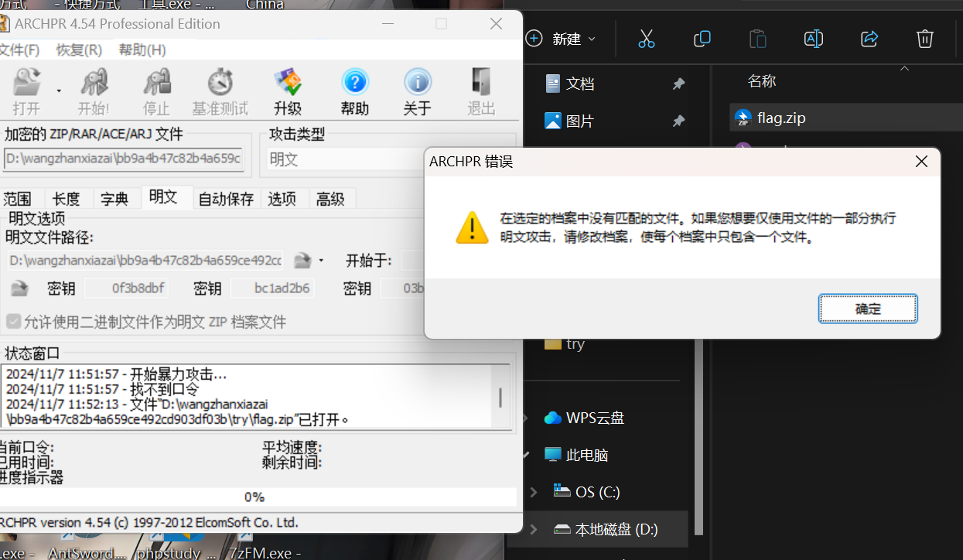Click the Cut scissors icon in Explorer
The width and height of the screenshot is (963, 560).
point(647,39)
